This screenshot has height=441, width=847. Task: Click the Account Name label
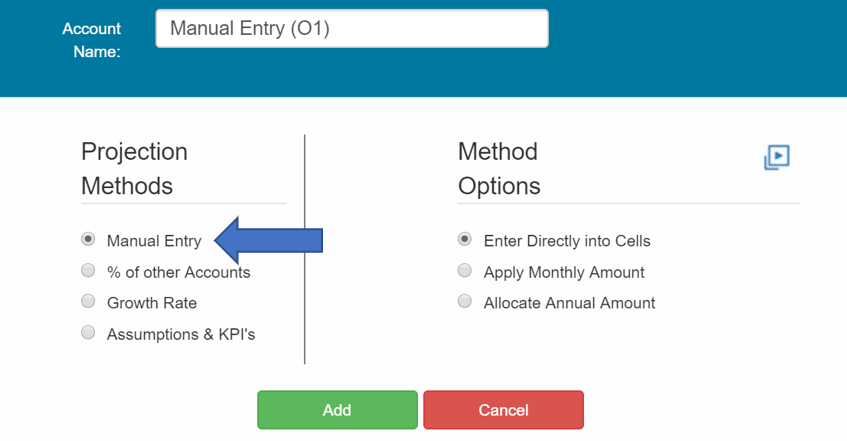point(92,40)
